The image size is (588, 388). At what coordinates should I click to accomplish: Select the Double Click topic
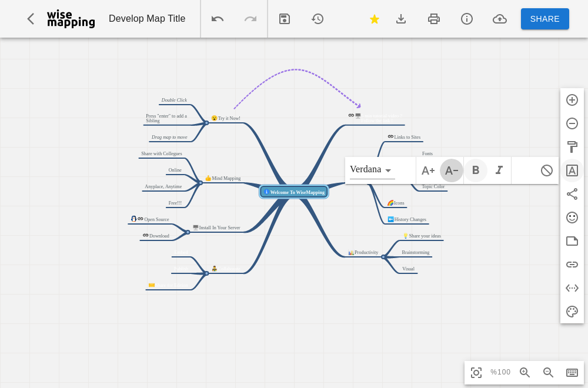coord(174,100)
